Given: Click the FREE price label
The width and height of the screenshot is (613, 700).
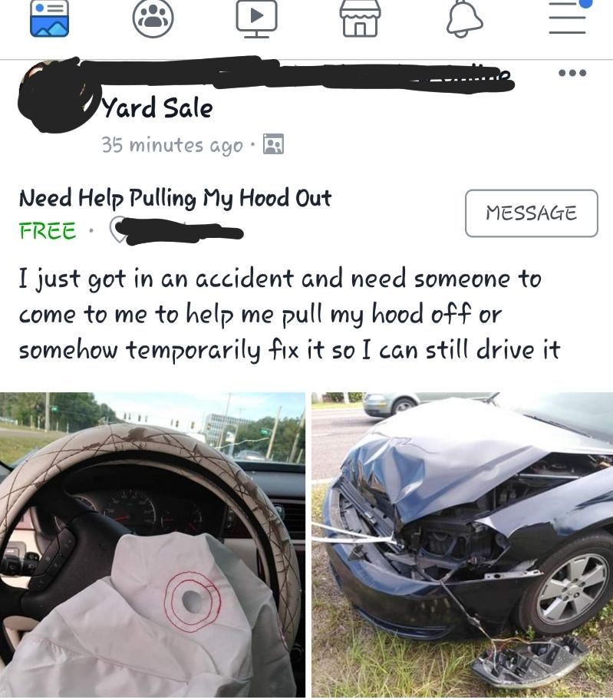Looking at the screenshot, I should (x=48, y=231).
